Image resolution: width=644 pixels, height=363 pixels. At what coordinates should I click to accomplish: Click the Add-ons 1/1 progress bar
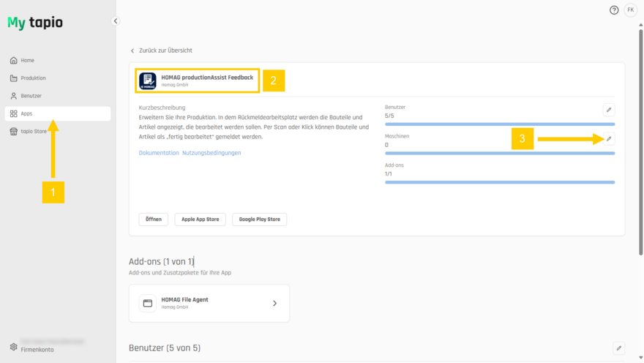click(x=500, y=182)
